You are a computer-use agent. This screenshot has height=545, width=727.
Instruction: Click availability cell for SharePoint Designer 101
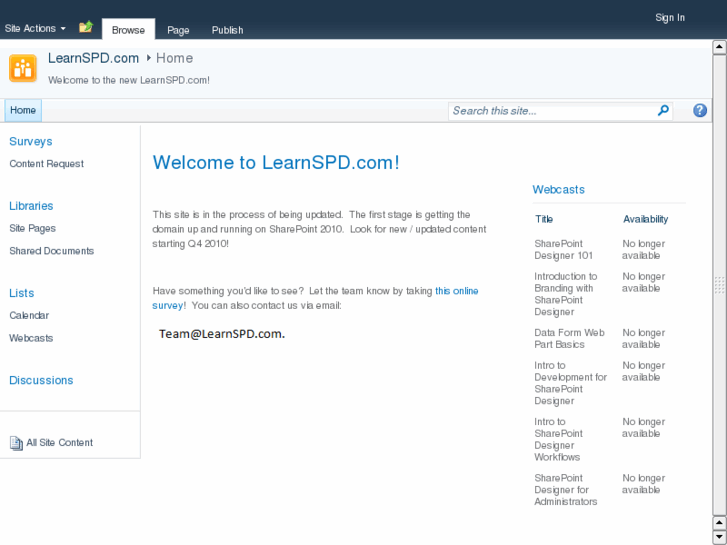click(644, 250)
